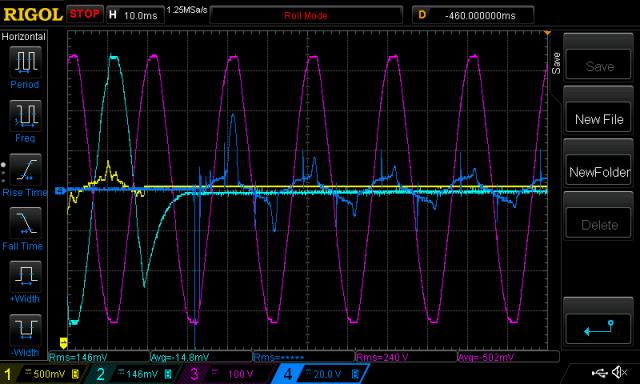This screenshot has height=384, width=640.
Task: Click the Delete button
Action: coord(598,224)
